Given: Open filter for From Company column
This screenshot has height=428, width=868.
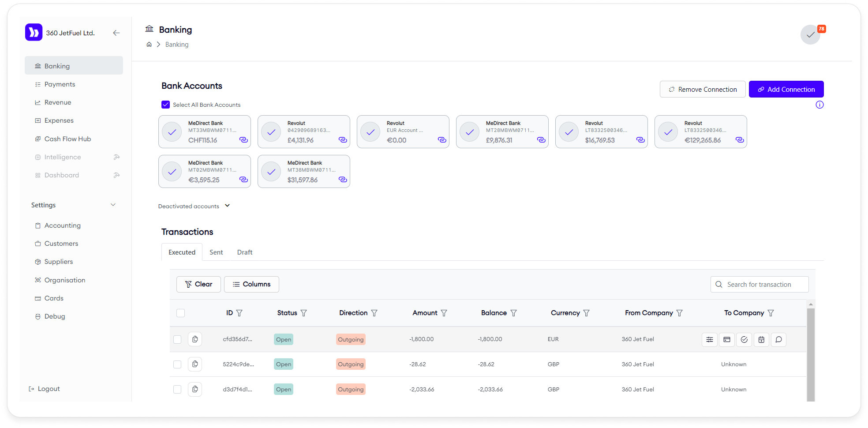Looking at the screenshot, I should pyautogui.click(x=680, y=313).
